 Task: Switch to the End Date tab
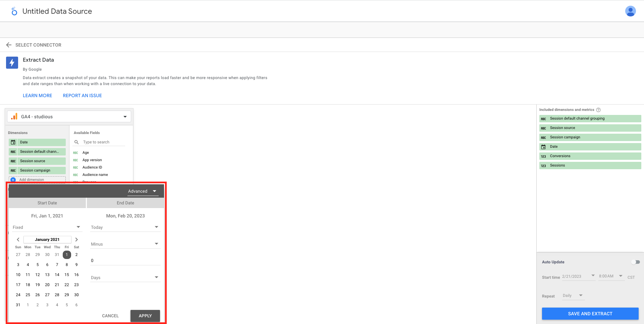[125, 203]
